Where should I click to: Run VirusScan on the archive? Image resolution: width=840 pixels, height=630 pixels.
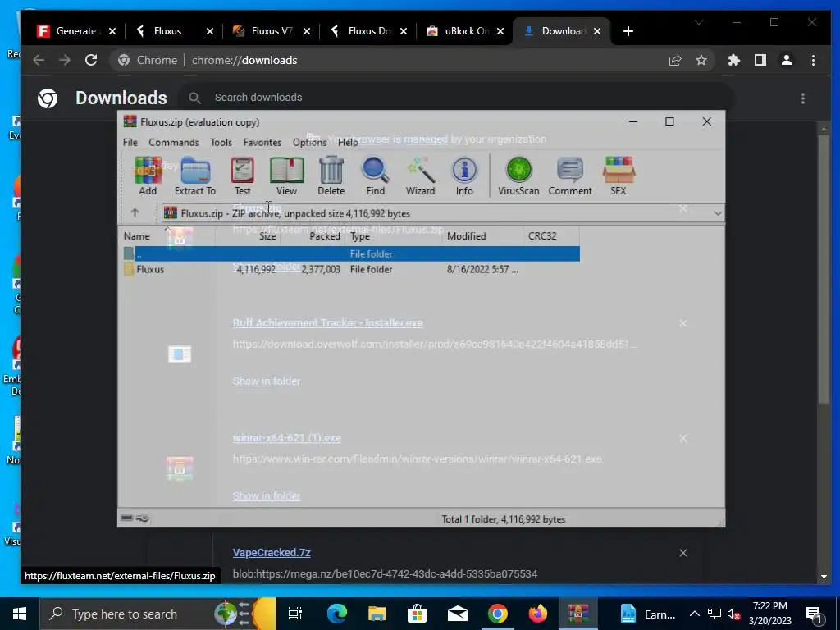pos(518,176)
